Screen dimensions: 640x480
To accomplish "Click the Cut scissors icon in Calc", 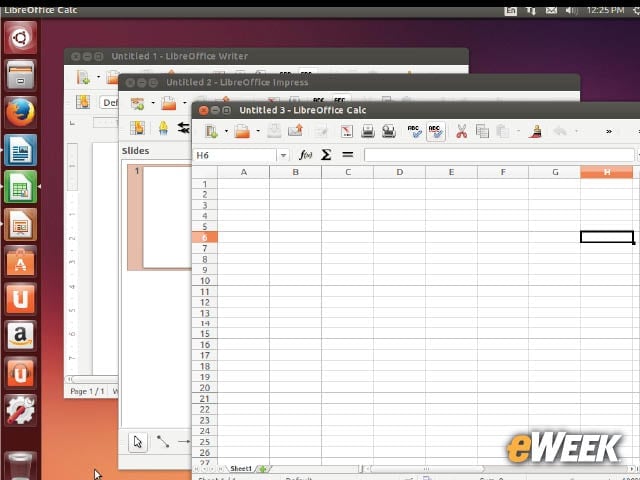I will 462,131.
